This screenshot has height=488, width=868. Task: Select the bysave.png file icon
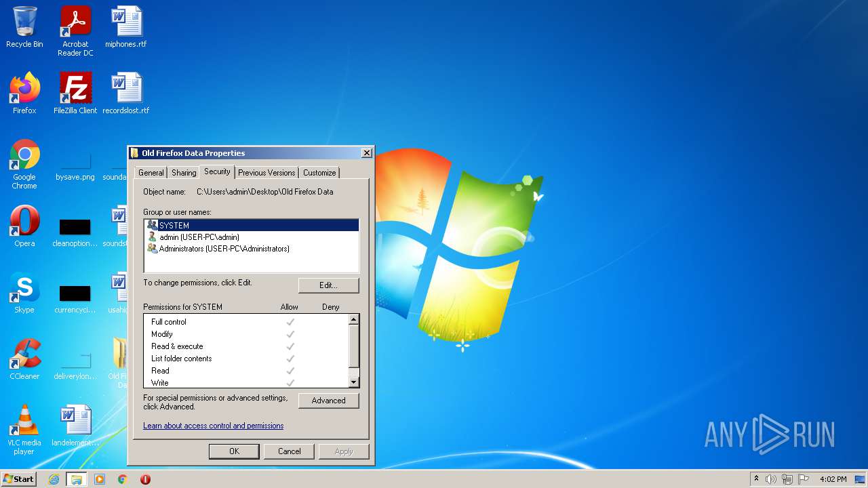point(75,167)
